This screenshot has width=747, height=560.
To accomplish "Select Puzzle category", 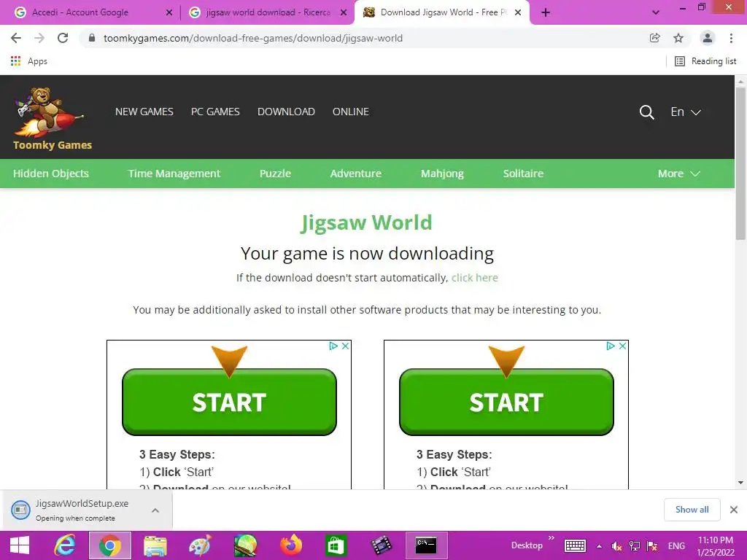I will tap(275, 174).
